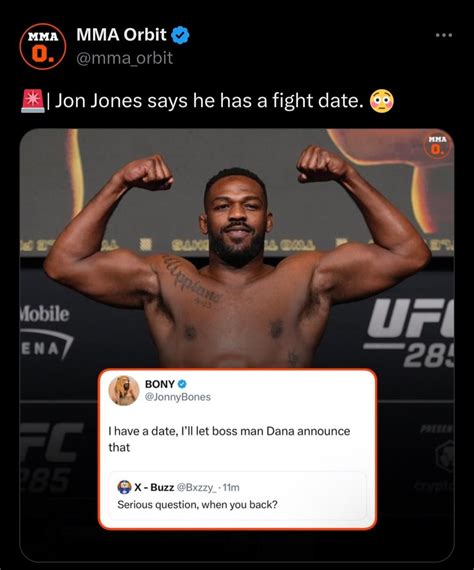The width and height of the screenshot is (474, 570).
Task: Click the blue verified badge beside MMA Orbit
Action: (180, 35)
